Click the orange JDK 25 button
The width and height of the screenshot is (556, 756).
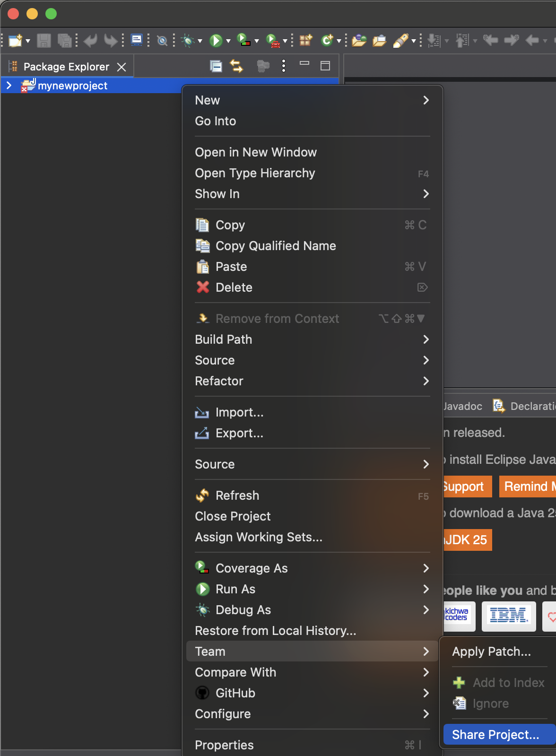tap(466, 540)
